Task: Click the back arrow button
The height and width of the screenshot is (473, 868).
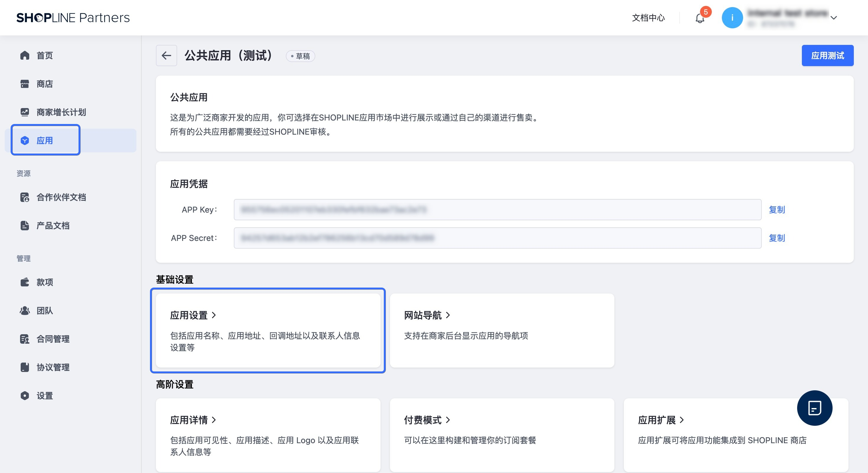Action: [x=167, y=56]
